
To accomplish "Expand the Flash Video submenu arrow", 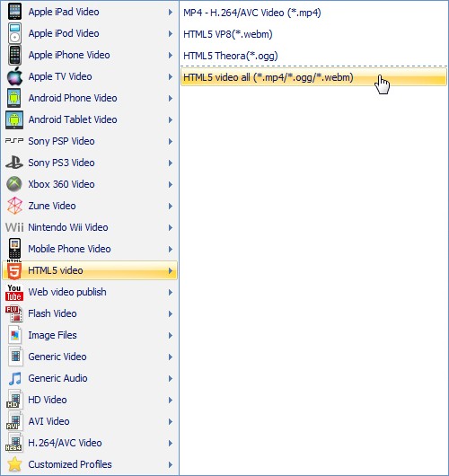I will [171, 314].
